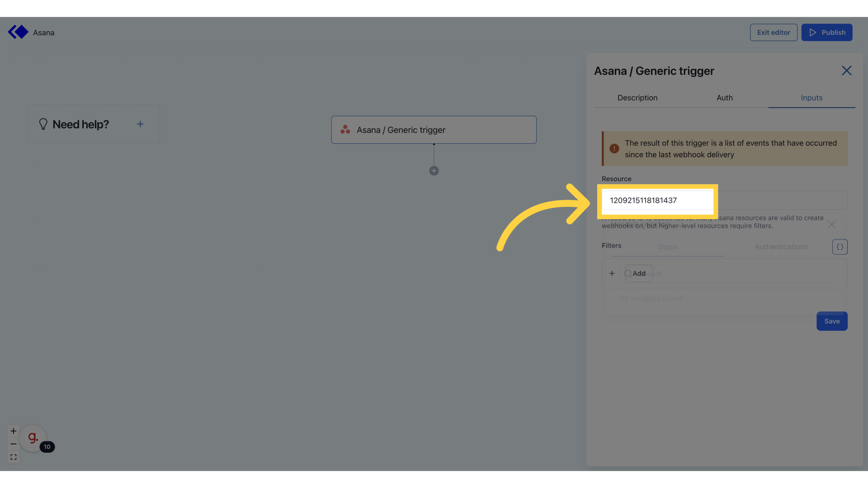Zoom in using the plus icon
The image size is (868, 488).
(13, 431)
